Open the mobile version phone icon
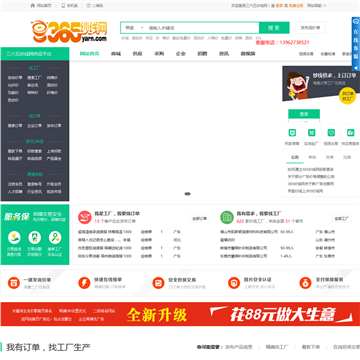 point(63,6)
